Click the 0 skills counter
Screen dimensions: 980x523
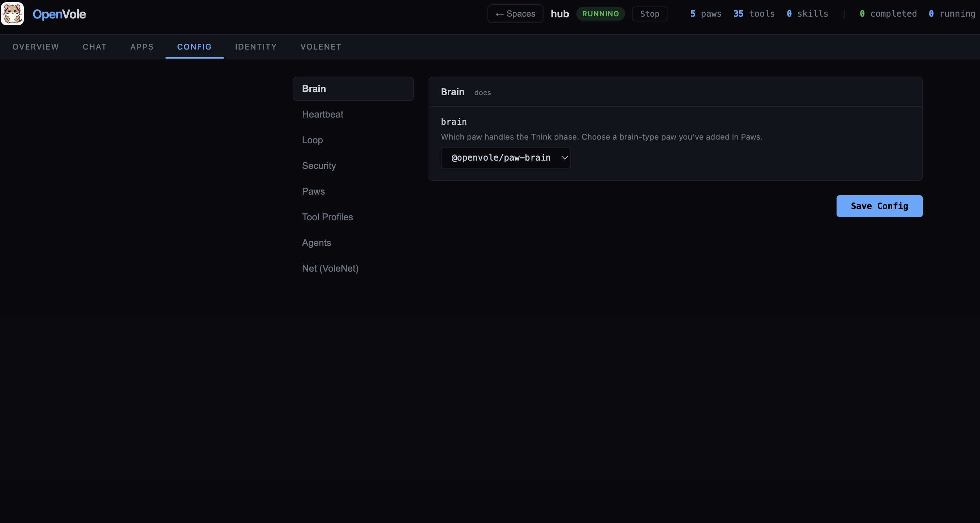(x=807, y=14)
